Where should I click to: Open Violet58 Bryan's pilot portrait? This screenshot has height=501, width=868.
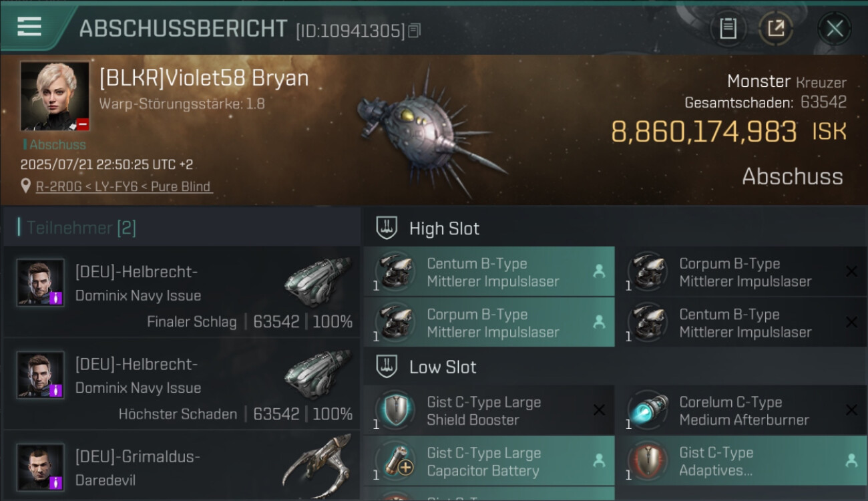pos(55,96)
